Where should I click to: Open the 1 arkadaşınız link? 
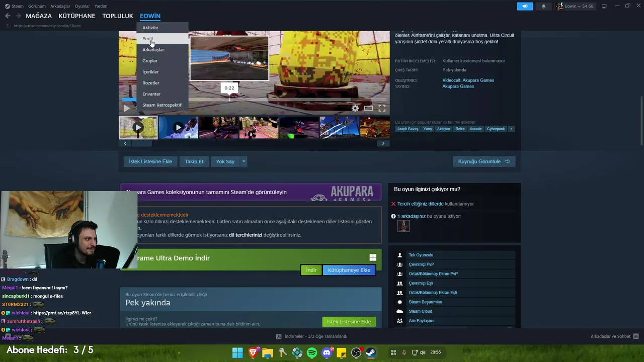click(412, 216)
